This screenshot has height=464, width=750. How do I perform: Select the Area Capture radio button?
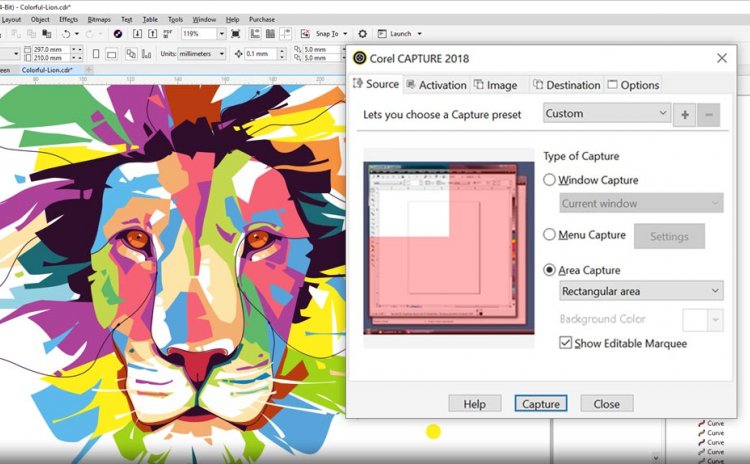(550, 270)
